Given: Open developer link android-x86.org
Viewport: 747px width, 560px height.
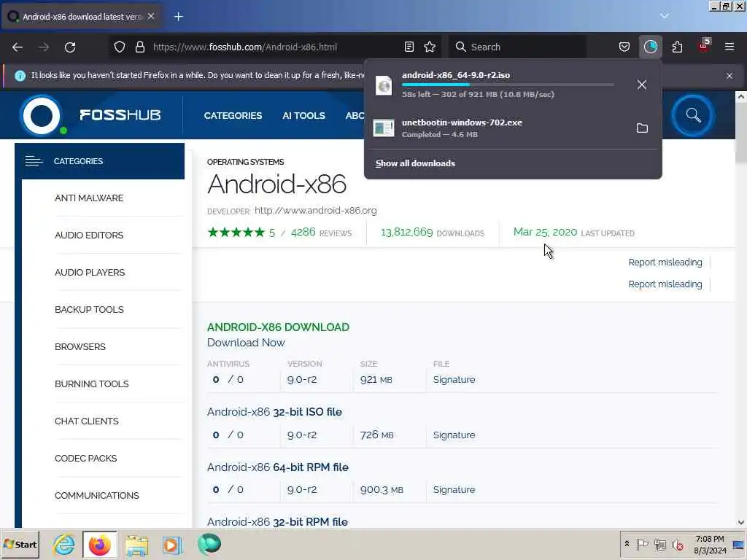Looking at the screenshot, I should click(315, 211).
